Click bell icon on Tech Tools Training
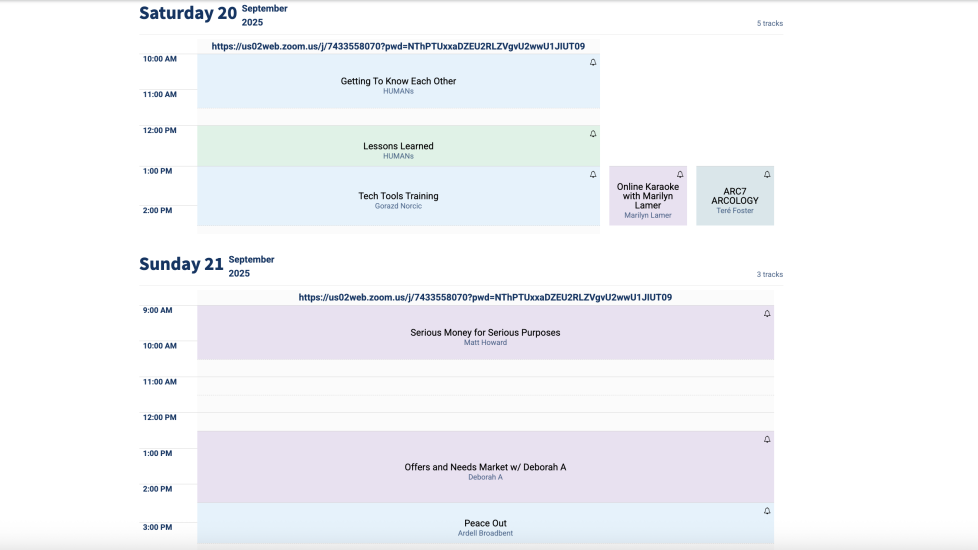978x550 pixels. tap(593, 175)
